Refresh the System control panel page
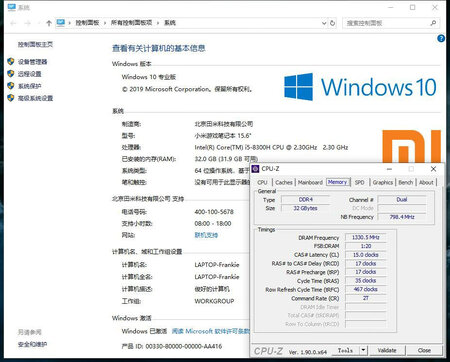The image size is (450, 362). 332,23
